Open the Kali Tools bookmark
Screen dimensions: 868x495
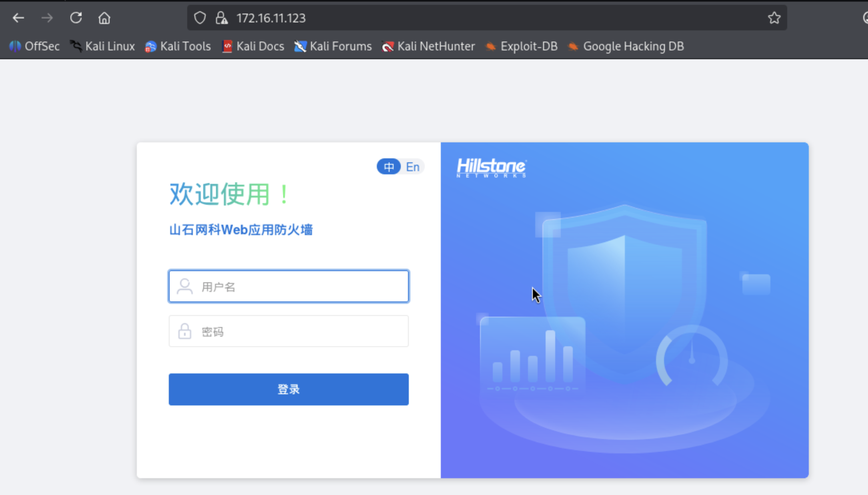click(x=178, y=46)
